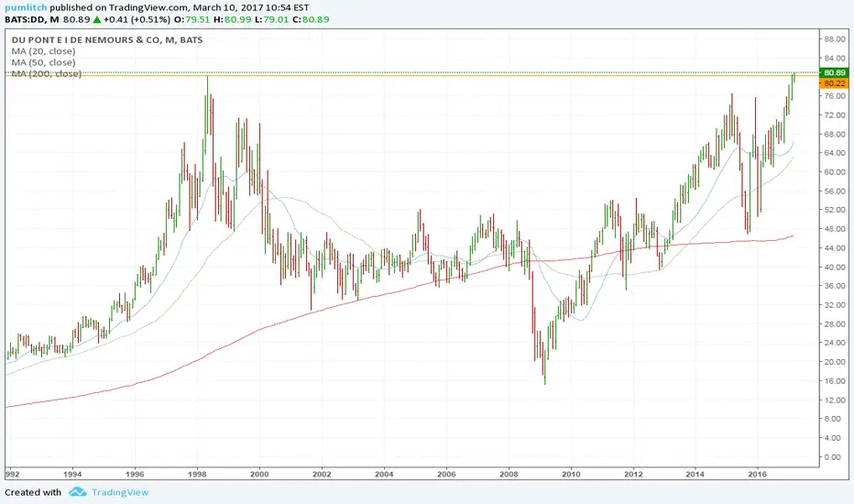This screenshot has height=504, width=854.
Task: Click the 88.00 price axis label
Action: tap(835, 39)
